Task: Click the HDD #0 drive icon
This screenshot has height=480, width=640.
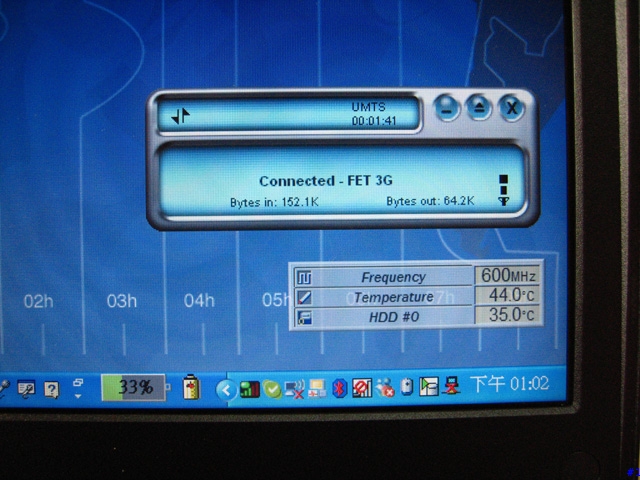Action: pos(304,317)
